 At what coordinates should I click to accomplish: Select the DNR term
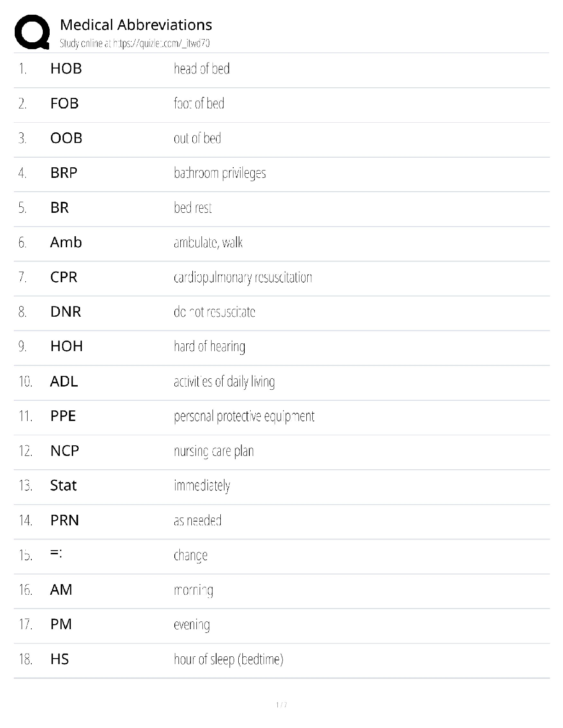coord(66,312)
